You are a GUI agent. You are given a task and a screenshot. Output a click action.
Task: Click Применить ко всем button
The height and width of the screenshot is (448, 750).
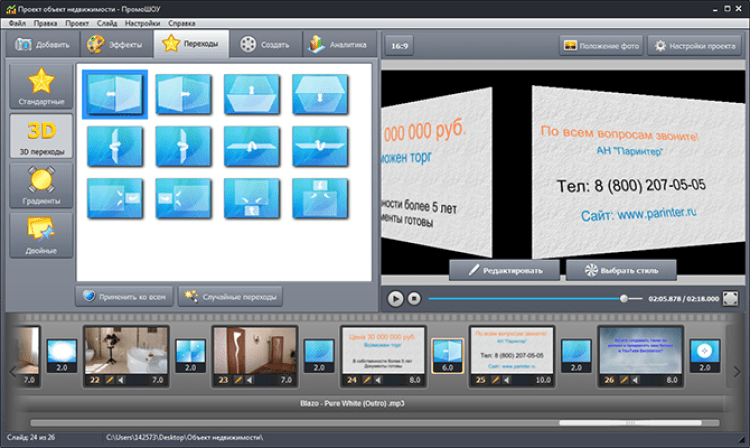pyautogui.click(x=124, y=296)
